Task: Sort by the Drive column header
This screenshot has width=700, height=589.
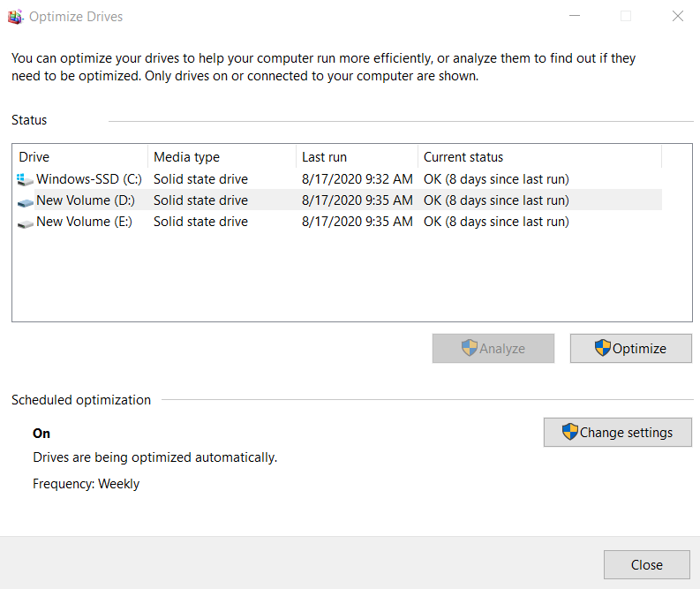Action: (79, 157)
